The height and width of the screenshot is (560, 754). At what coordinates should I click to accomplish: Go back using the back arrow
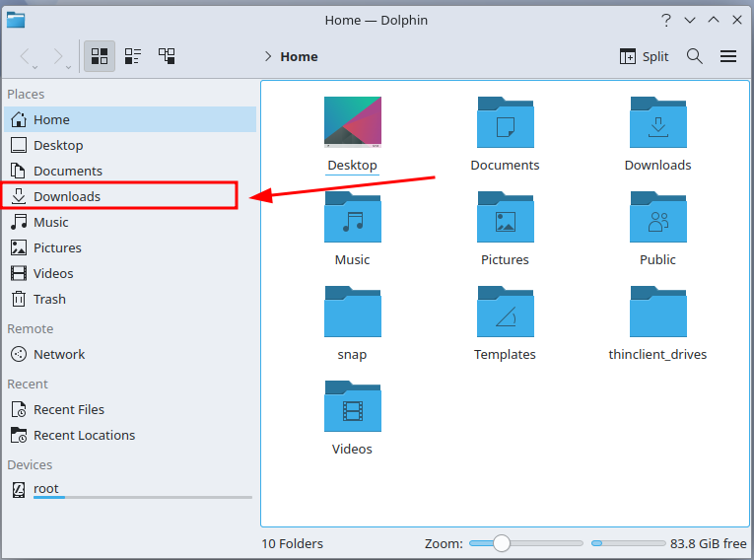pos(27,56)
